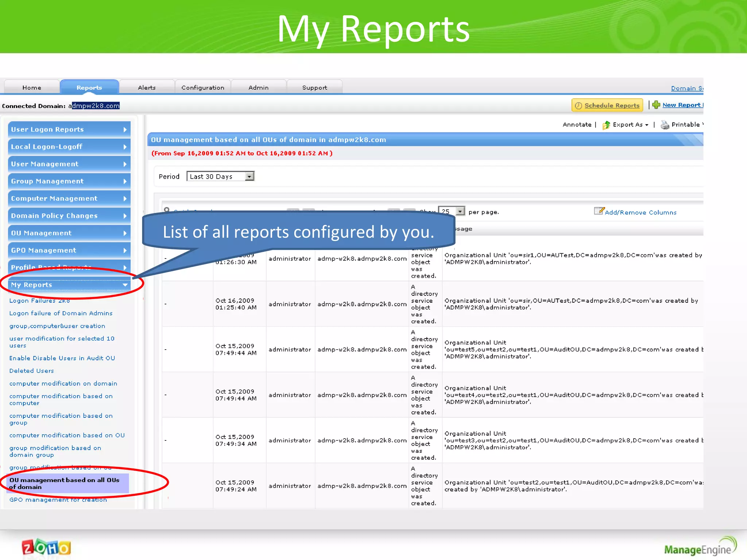Open computer modification based on computer report

point(61,400)
